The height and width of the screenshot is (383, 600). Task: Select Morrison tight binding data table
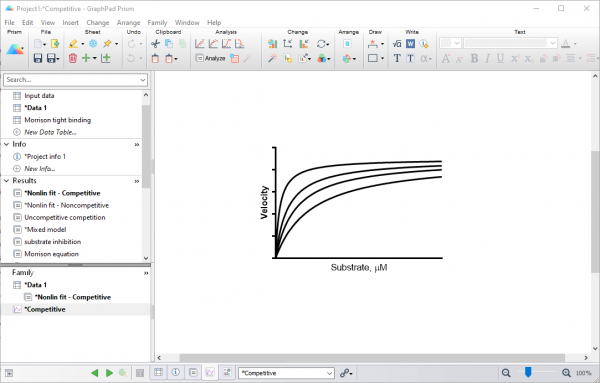click(x=58, y=120)
